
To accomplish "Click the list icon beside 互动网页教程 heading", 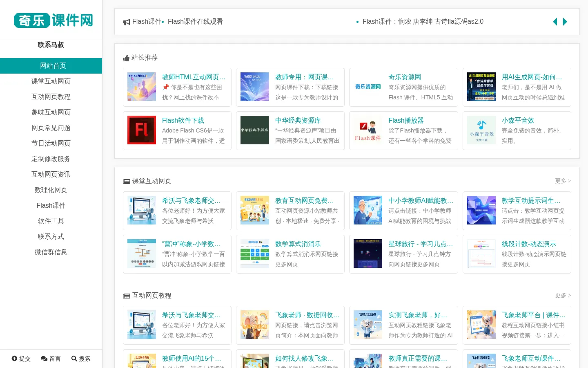I will [127, 296].
